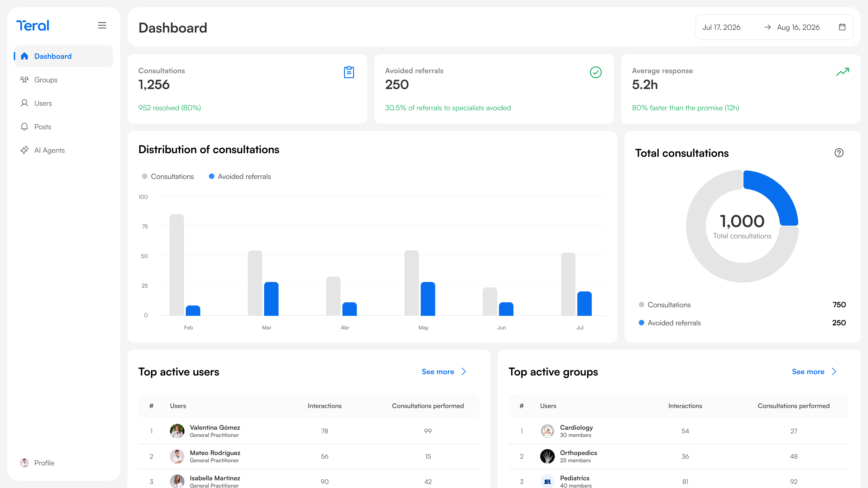This screenshot has width=868, height=488.
Task: Collapse the sidebar with hamburger icon
Action: [x=102, y=26]
